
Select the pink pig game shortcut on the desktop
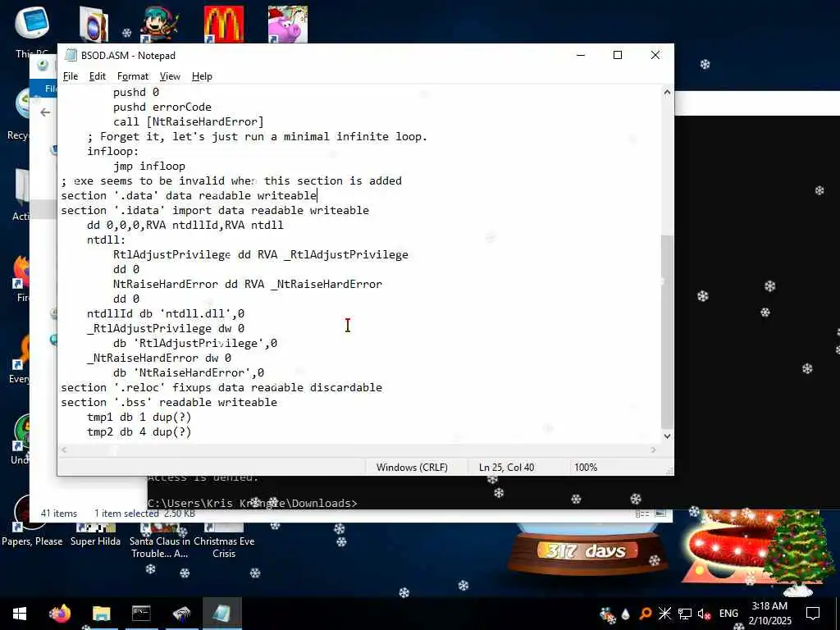(288, 24)
